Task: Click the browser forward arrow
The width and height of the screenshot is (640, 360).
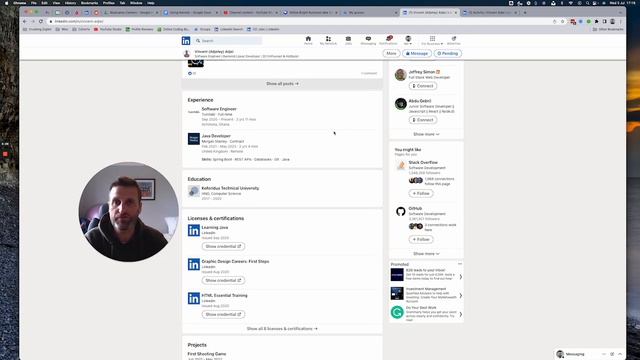Action: [x=33, y=21]
